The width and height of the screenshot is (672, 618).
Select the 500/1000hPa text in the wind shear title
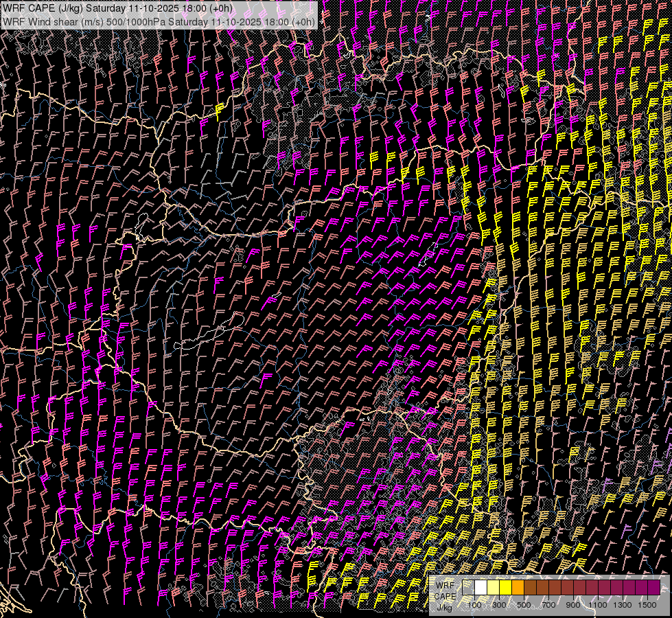pos(135,21)
